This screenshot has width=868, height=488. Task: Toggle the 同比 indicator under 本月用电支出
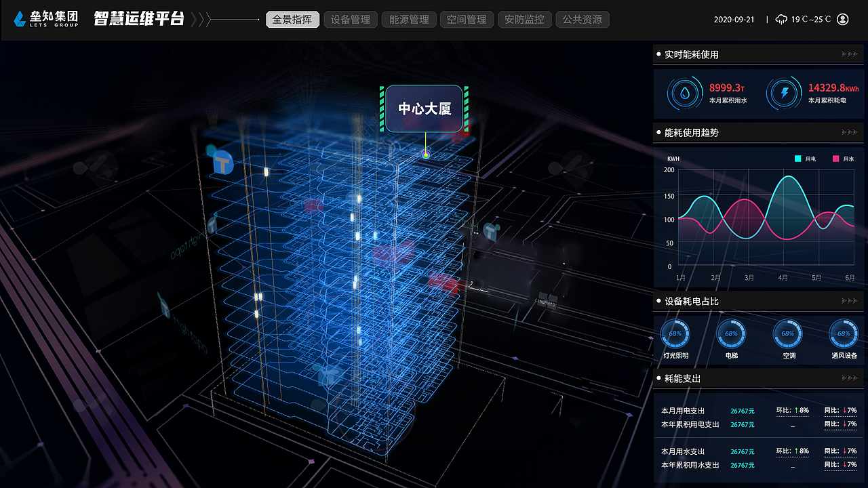click(x=841, y=410)
